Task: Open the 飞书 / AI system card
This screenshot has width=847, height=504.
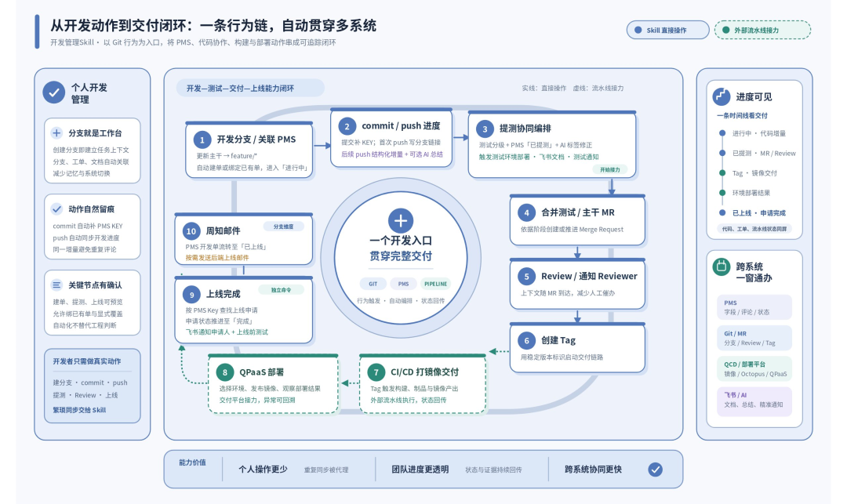Action: pyautogui.click(x=754, y=401)
